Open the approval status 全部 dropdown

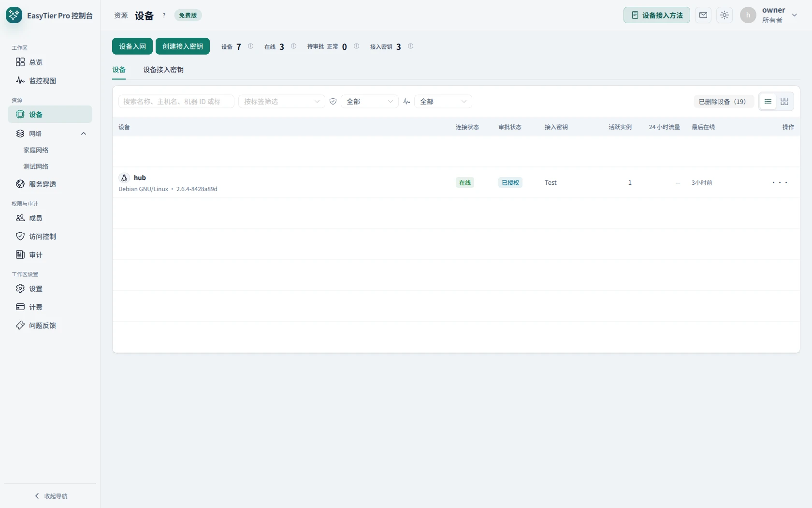point(370,102)
